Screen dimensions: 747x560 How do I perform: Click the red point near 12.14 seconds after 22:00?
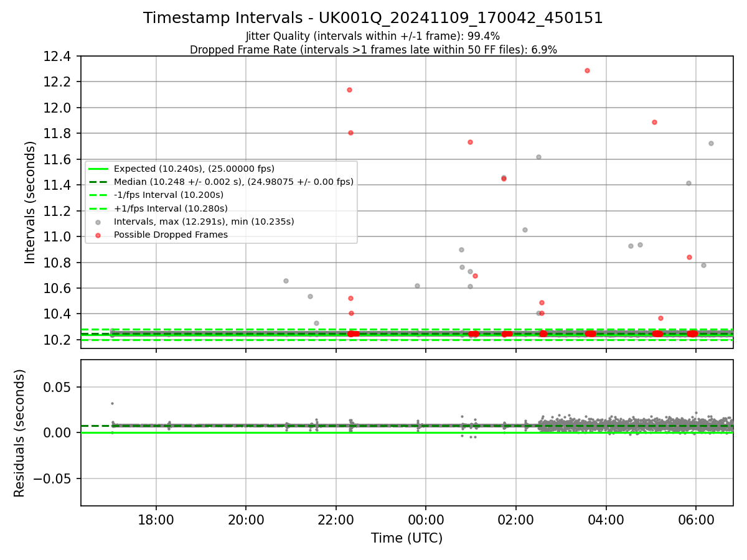click(349, 90)
